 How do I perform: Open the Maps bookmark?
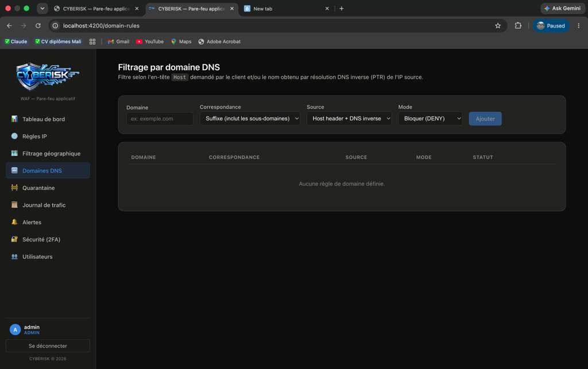(x=181, y=41)
